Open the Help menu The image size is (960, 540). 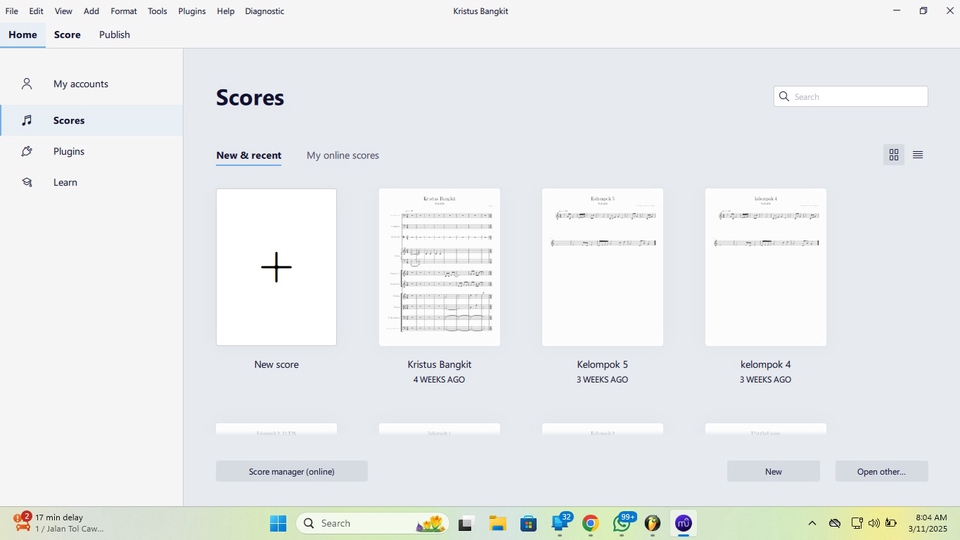pyautogui.click(x=225, y=11)
